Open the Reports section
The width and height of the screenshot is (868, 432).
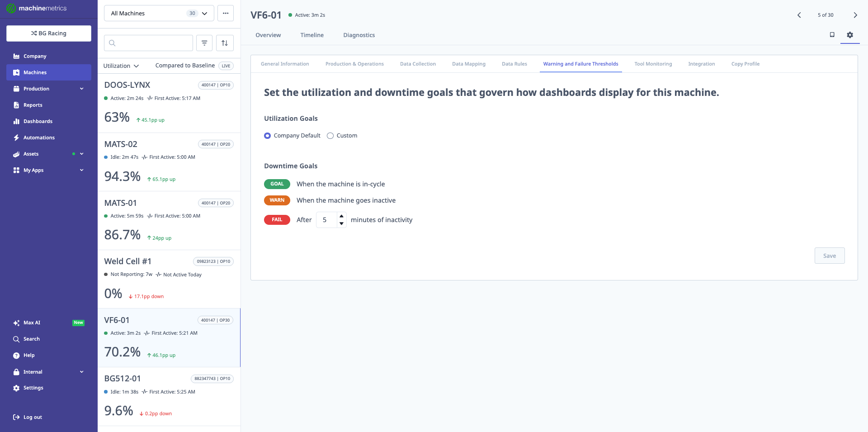tap(32, 105)
